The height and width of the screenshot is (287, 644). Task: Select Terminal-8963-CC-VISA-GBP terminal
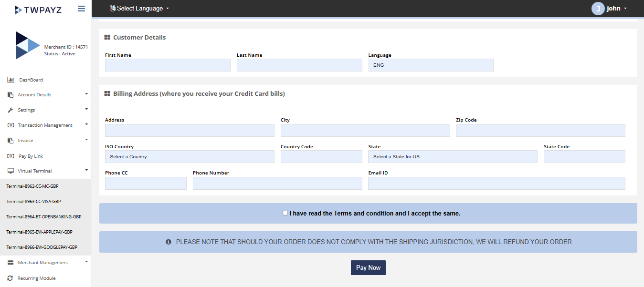[33, 201]
